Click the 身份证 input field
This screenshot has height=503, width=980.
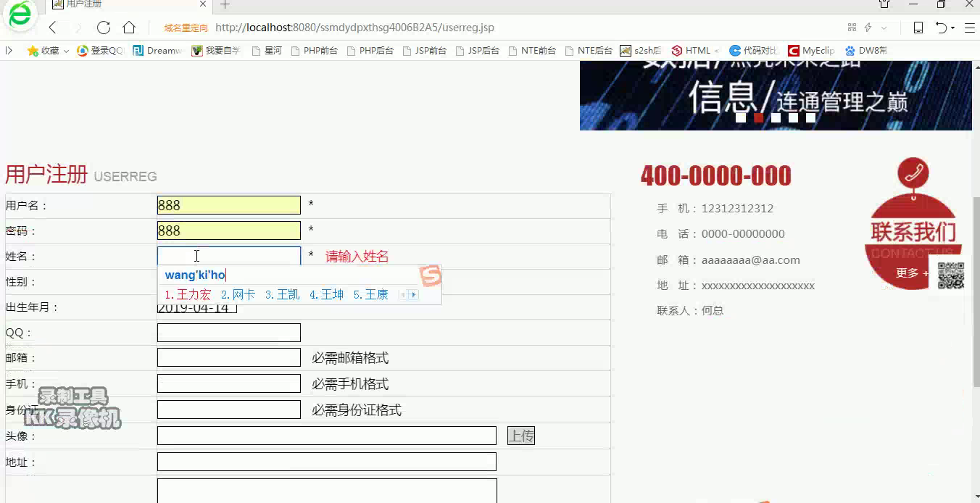coord(229,410)
